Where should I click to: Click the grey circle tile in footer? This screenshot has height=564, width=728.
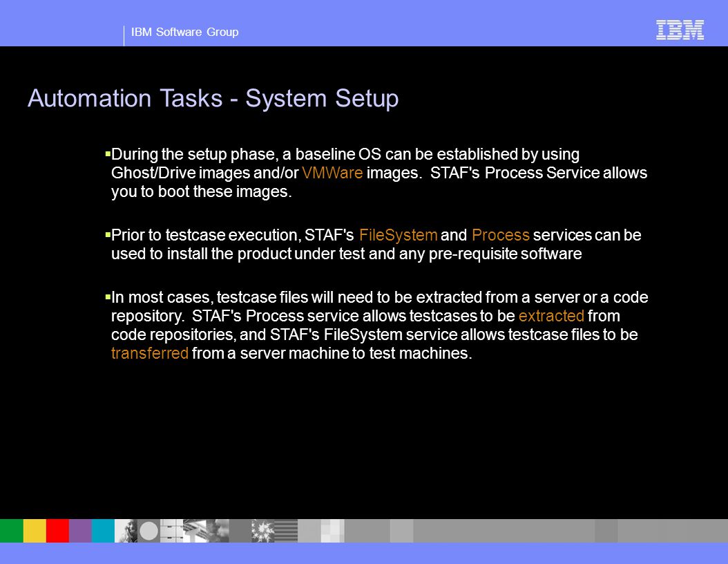pyautogui.click(x=149, y=531)
